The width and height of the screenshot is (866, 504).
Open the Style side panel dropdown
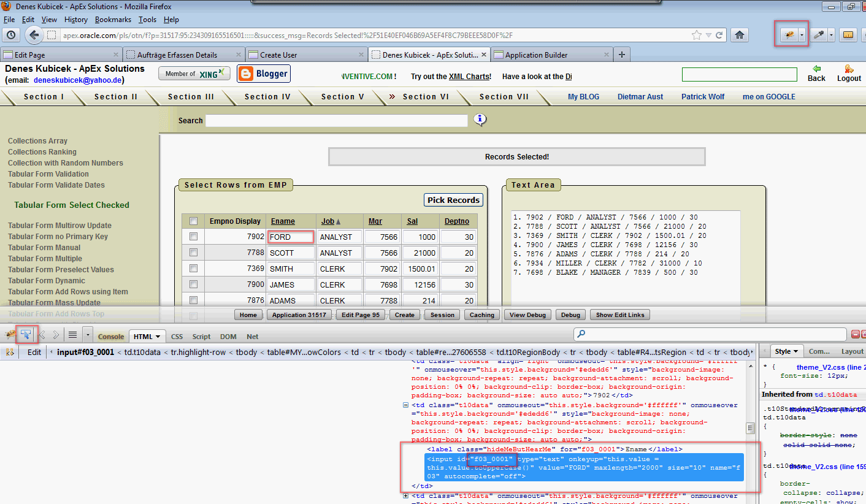[x=796, y=351]
